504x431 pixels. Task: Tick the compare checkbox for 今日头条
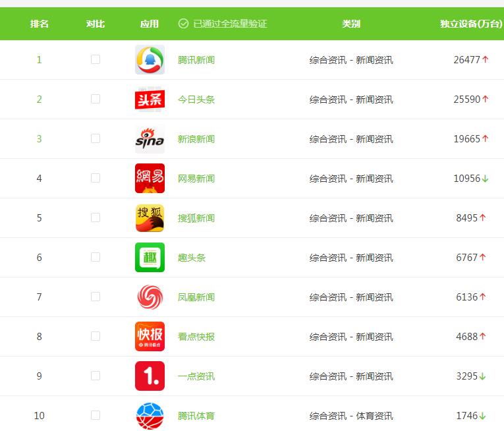click(96, 99)
